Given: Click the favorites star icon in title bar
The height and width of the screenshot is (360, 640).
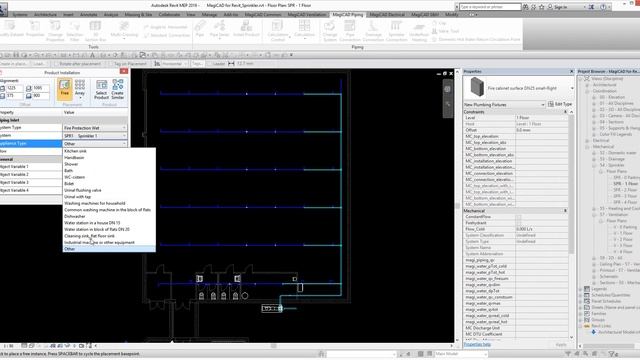Looking at the screenshot, I should click(542, 7).
